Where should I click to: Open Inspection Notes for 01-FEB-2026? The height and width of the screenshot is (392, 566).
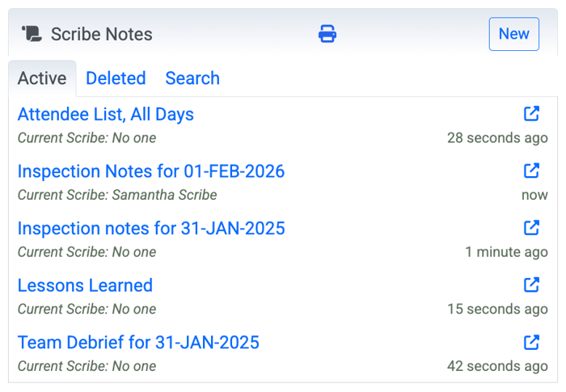(x=151, y=171)
